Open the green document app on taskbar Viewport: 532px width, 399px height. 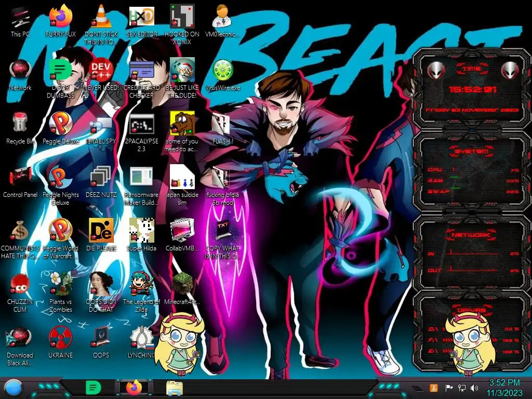coord(94,388)
